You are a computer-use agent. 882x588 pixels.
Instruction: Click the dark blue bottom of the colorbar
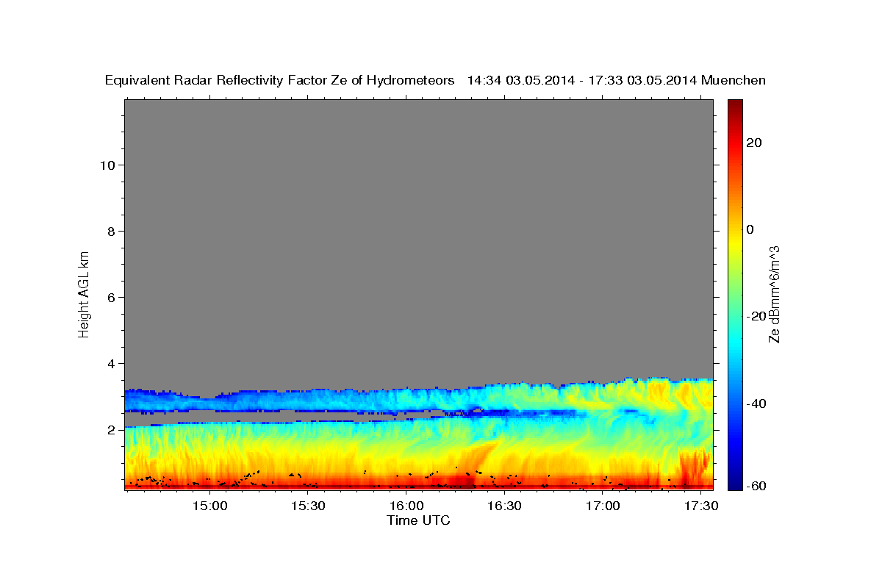[734, 481]
